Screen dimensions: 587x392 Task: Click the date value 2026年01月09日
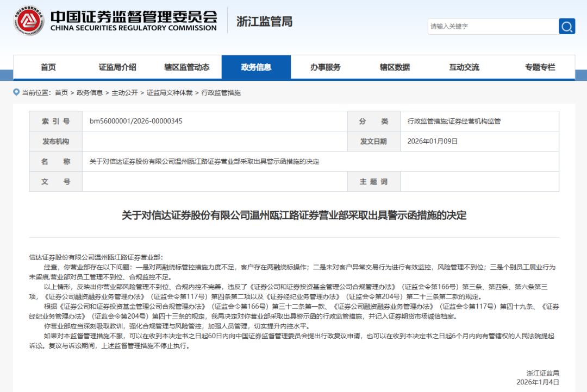point(433,141)
